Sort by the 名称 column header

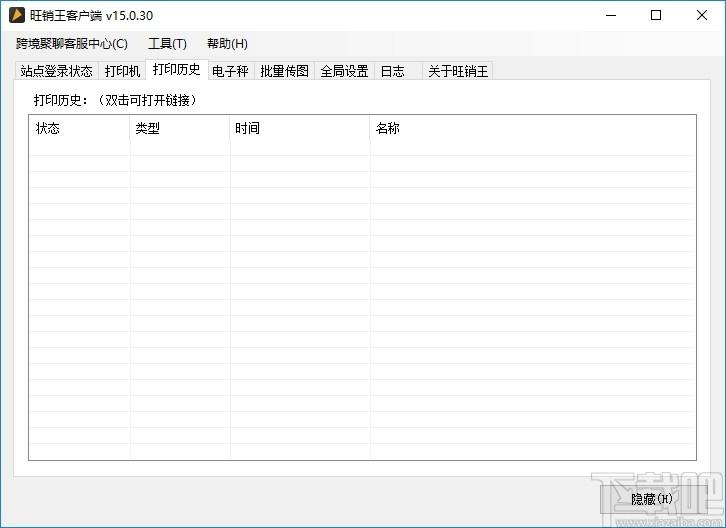coord(532,128)
